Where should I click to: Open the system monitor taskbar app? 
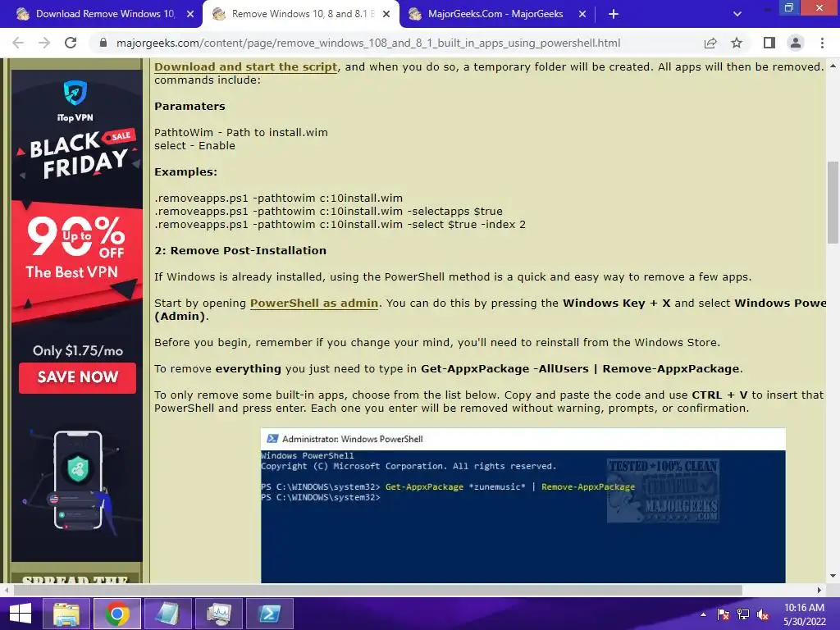pos(218,614)
